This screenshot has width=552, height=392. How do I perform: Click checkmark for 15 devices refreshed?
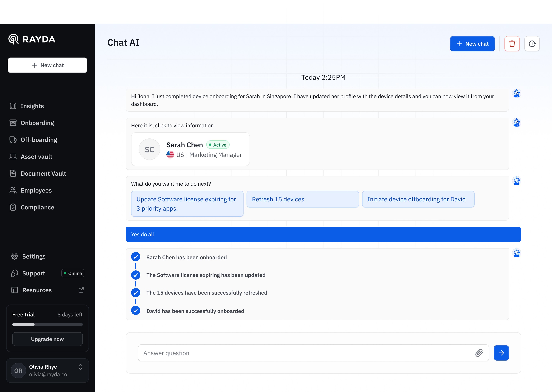pos(136,292)
